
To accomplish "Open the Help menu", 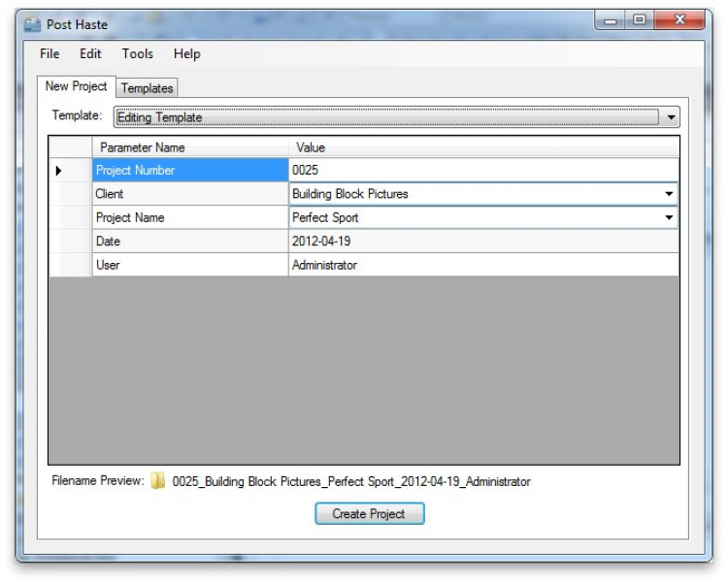I will point(186,53).
